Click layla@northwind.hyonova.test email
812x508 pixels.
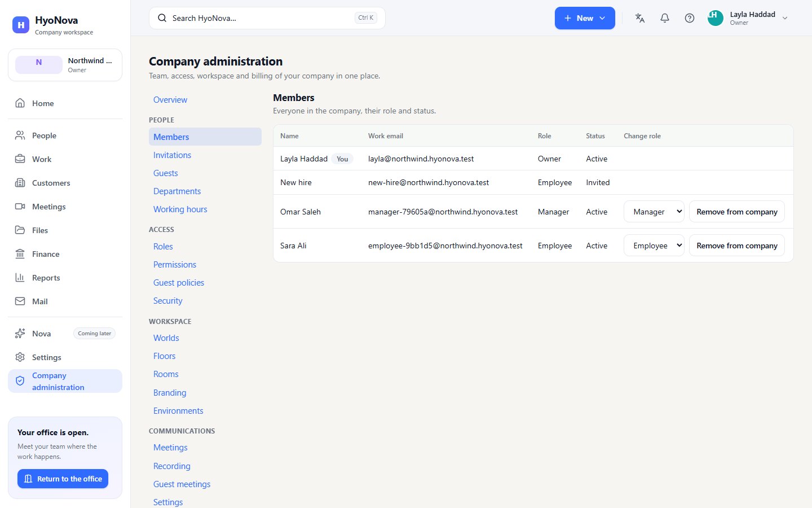[x=421, y=159]
